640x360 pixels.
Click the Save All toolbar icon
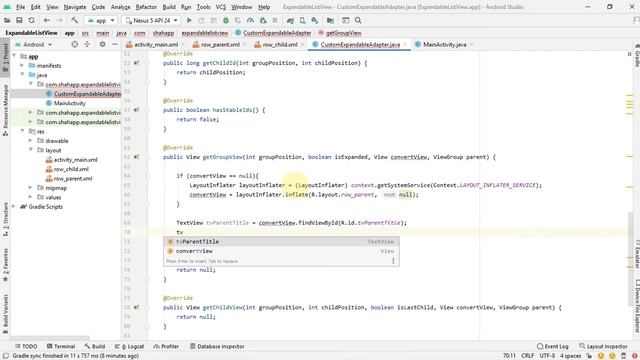[19, 20]
